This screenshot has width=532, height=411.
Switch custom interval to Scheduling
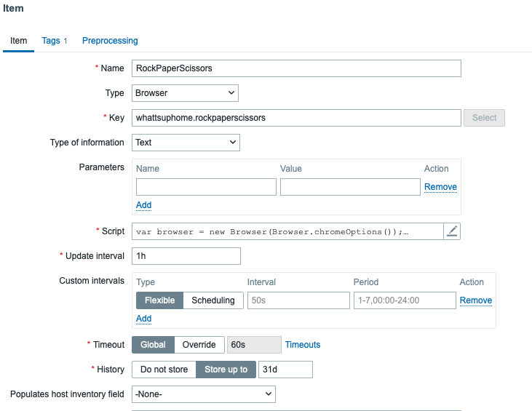(213, 300)
